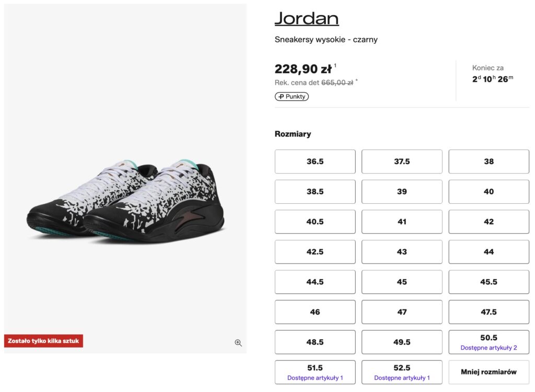Select size 39

point(402,192)
